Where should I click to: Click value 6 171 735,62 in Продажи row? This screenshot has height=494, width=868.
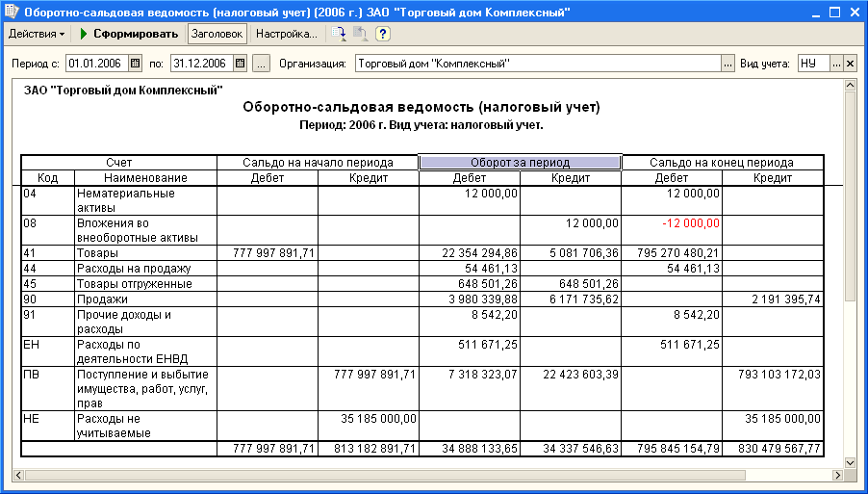[x=582, y=299]
